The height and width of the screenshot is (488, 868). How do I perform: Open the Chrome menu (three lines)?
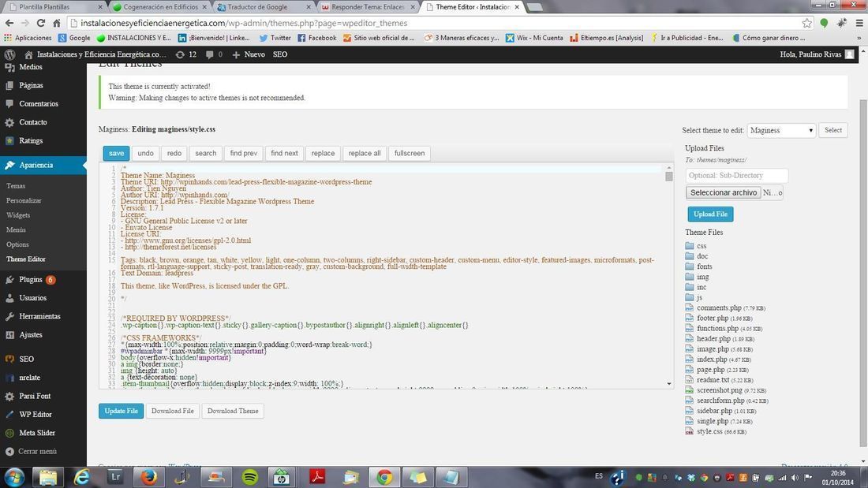pos(859,23)
